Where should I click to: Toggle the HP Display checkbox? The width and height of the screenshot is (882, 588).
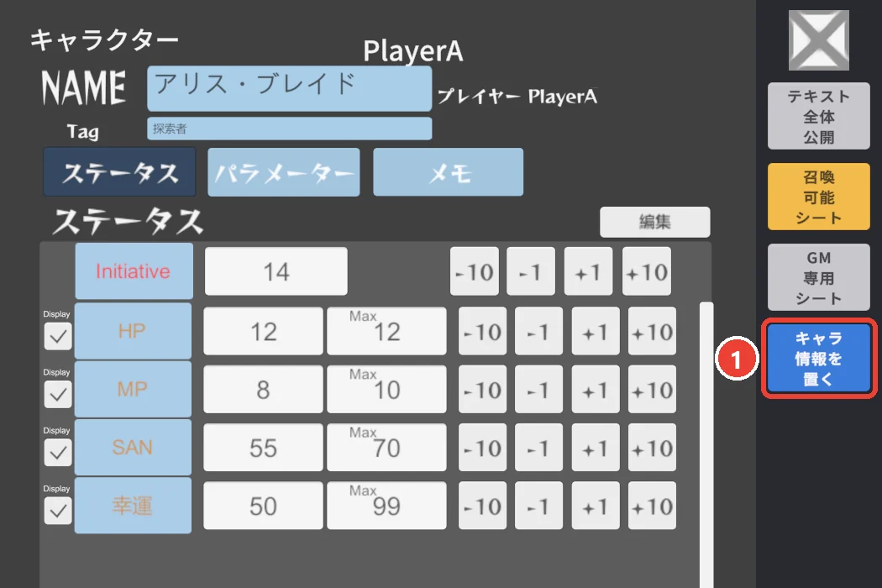click(58, 336)
